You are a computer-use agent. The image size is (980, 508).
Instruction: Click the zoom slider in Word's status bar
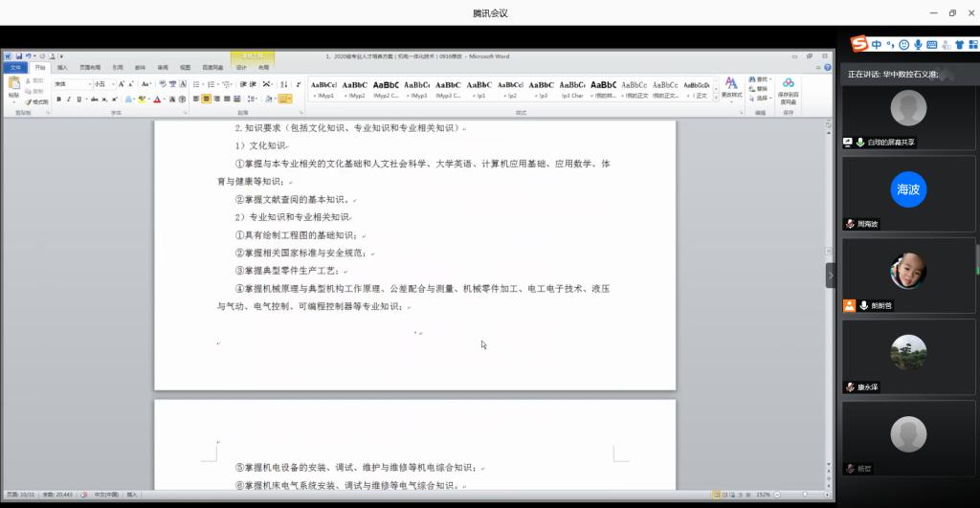click(803, 495)
